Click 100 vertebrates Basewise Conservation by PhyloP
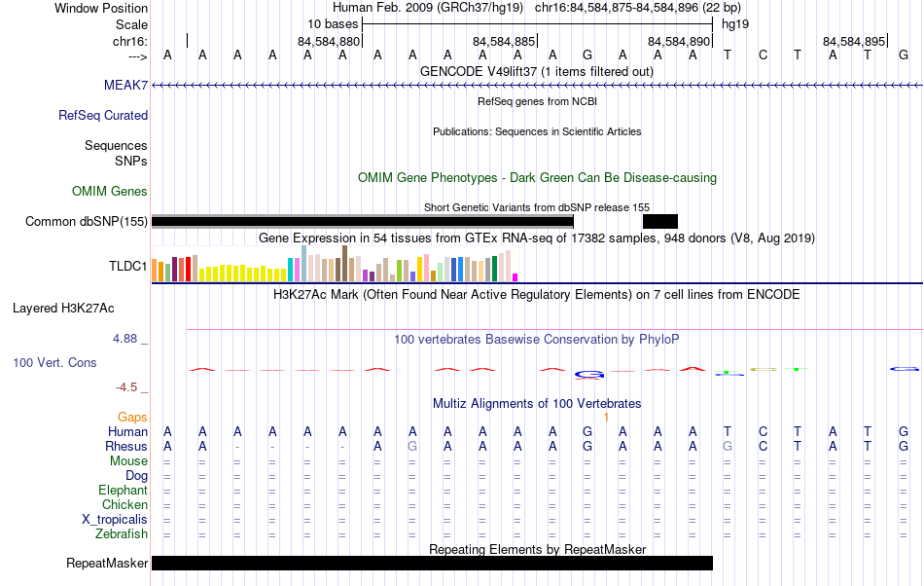Image resolution: width=924 pixels, height=586 pixels. point(537,339)
